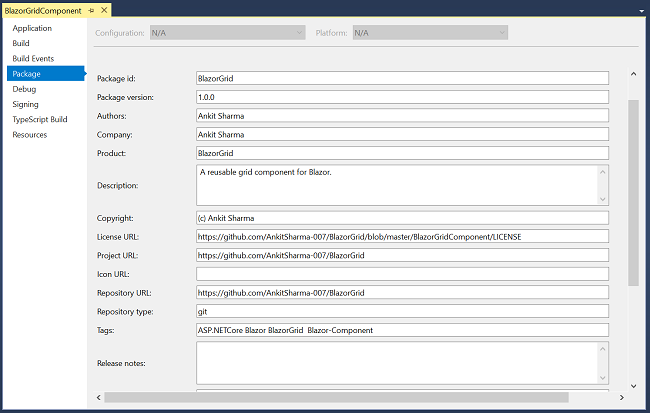Viewport: 650px width, 413px height.
Task: Click the horizontal scroll right arrow
Action: (621, 397)
